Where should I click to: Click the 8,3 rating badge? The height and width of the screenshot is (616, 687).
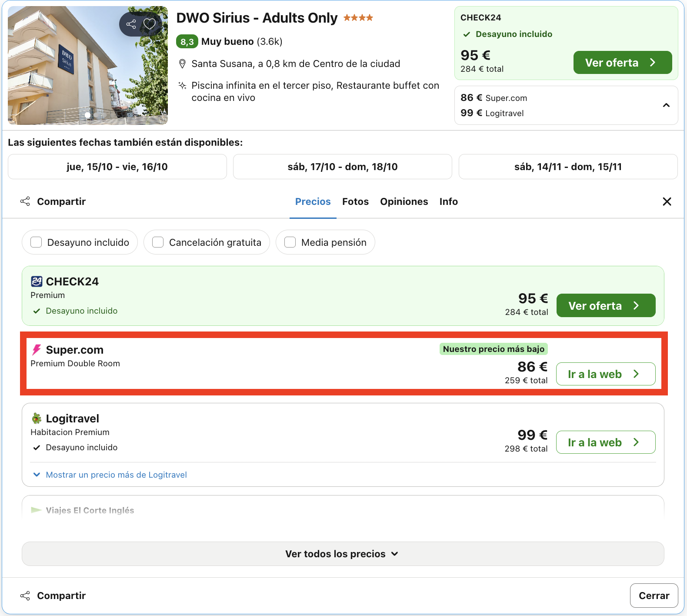[x=187, y=42]
